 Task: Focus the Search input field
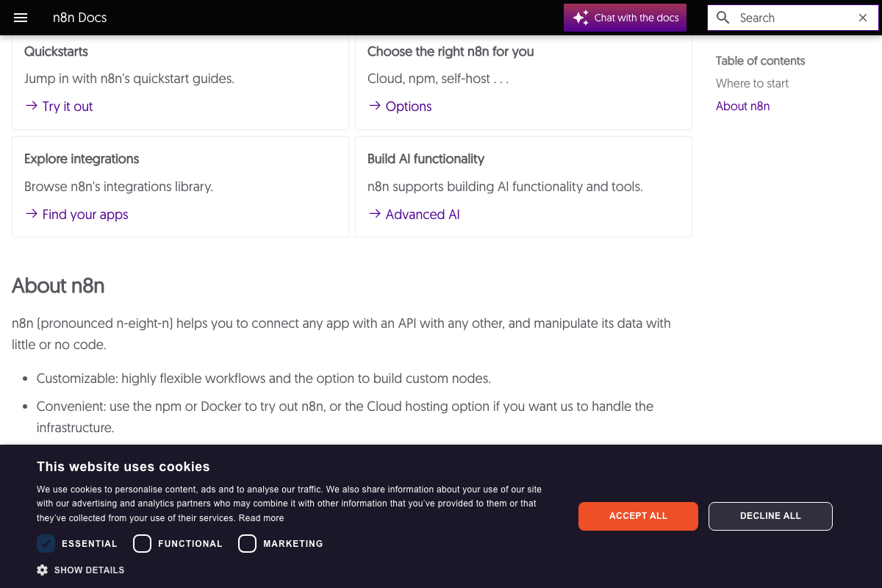point(794,18)
